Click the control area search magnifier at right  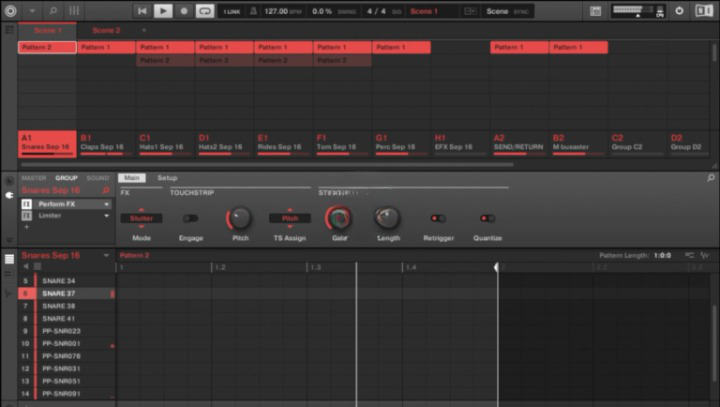point(711,178)
